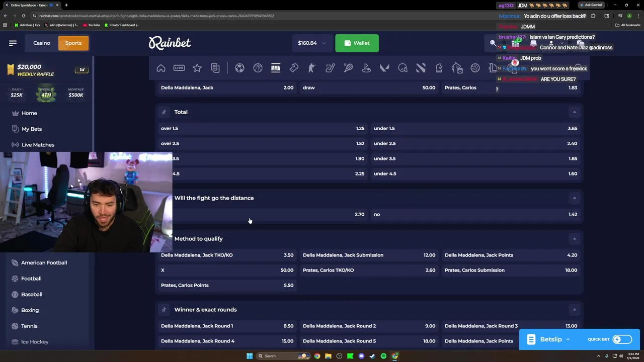This screenshot has width=644, height=362.
Task: Bet on Della Maddalena, Jack Round 2
Action: tap(369, 326)
